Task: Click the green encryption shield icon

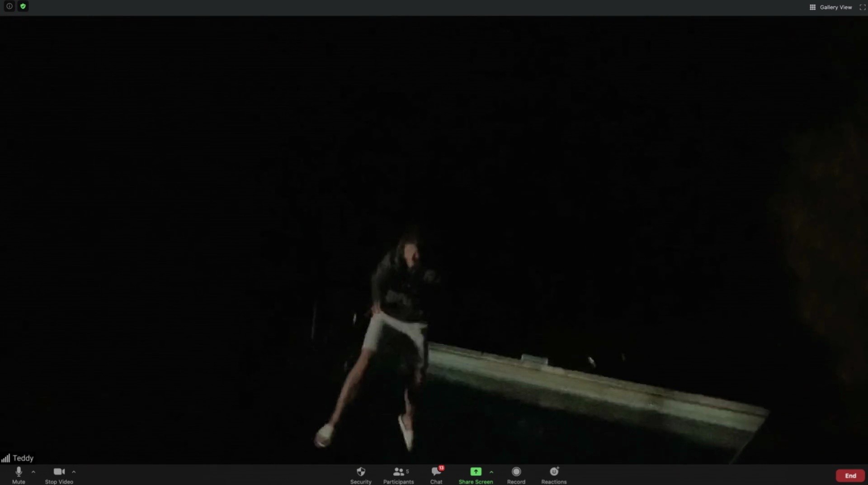Action: pyautogui.click(x=23, y=6)
